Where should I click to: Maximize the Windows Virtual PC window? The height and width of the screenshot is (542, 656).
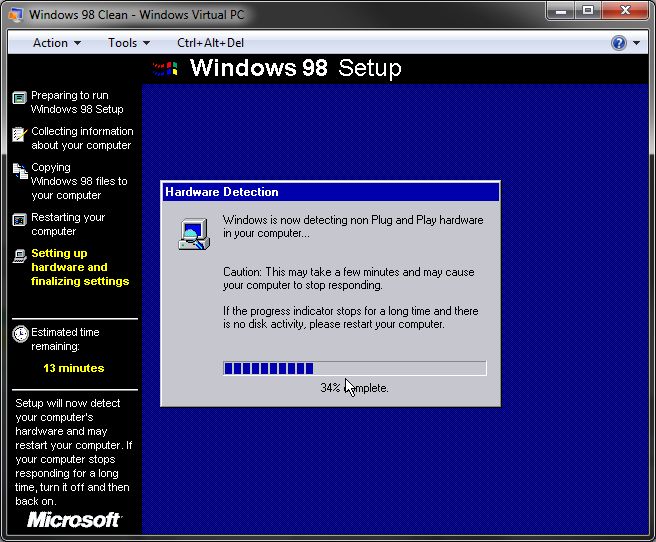[x=588, y=10]
